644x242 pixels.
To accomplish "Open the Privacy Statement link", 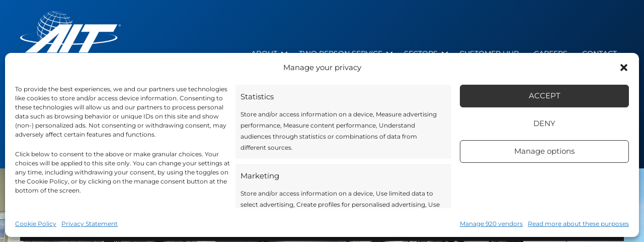I will 90,224.
